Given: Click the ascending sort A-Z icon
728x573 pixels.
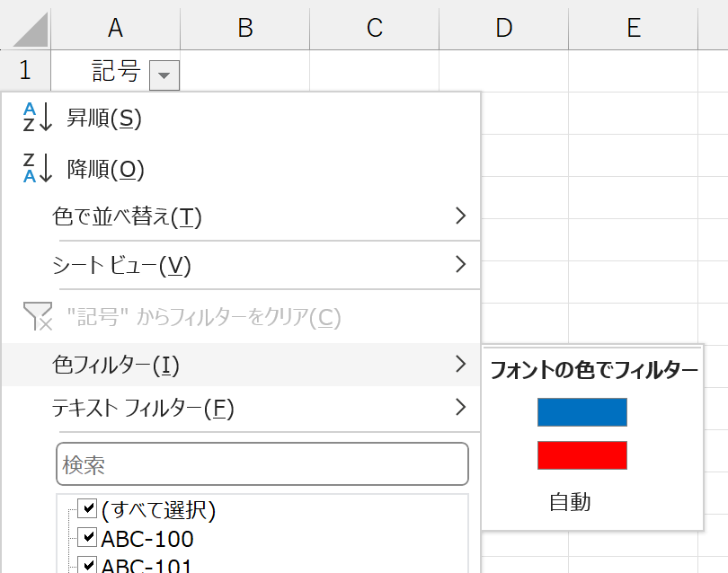Looking at the screenshot, I should tap(37, 118).
